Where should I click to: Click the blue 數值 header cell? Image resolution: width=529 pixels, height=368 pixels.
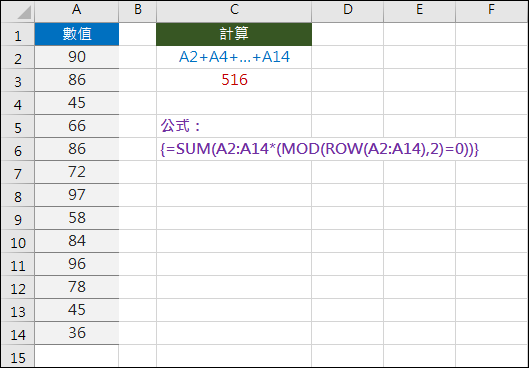[77, 34]
